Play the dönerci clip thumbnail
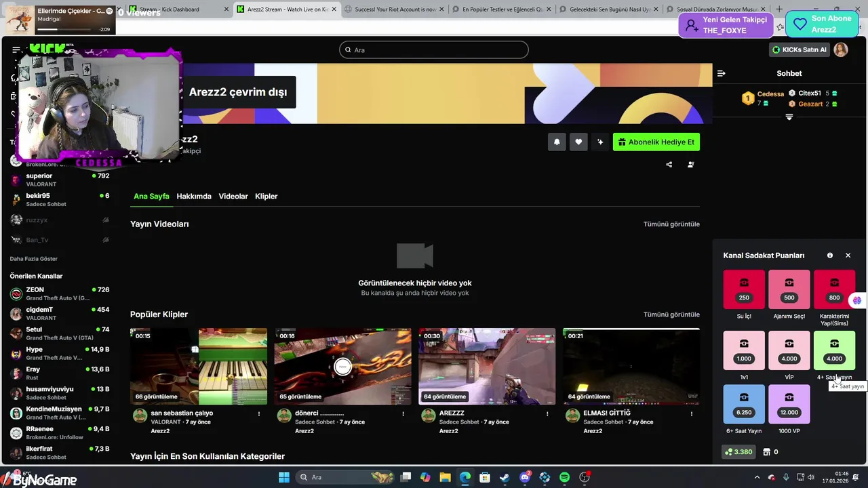Viewport: 868px width, 488px height. pyautogui.click(x=342, y=366)
